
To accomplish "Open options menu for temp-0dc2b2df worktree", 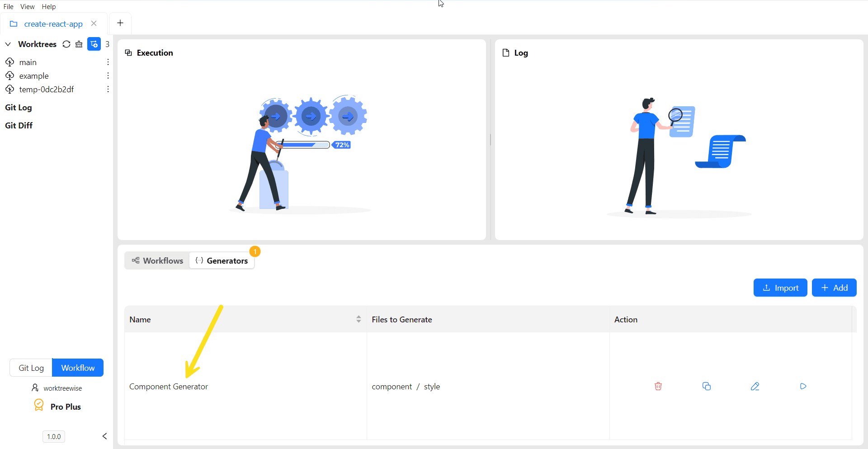I will (108, 89).
